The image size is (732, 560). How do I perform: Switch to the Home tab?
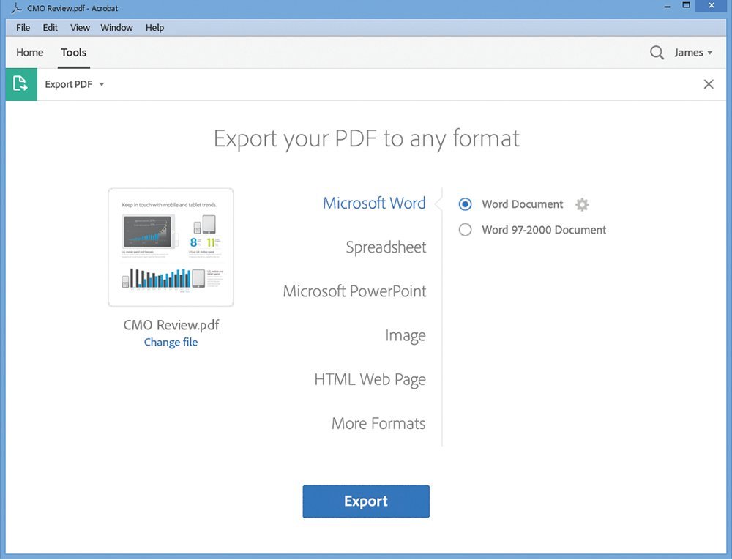tap(29, 52)
